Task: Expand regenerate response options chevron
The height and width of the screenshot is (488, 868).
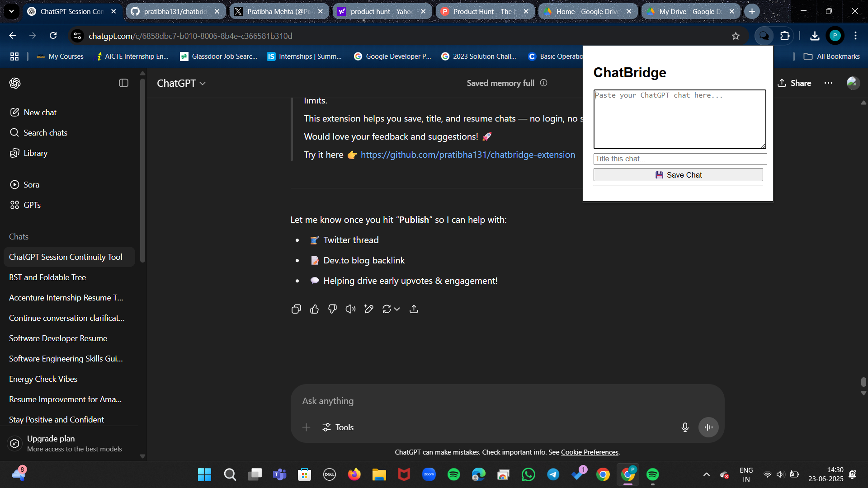Action: [x=397, y=309]
